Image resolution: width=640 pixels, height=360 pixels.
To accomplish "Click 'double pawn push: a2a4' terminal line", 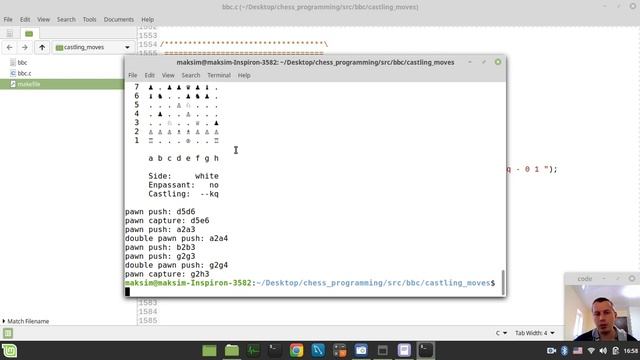I will [x=176, y=238].
